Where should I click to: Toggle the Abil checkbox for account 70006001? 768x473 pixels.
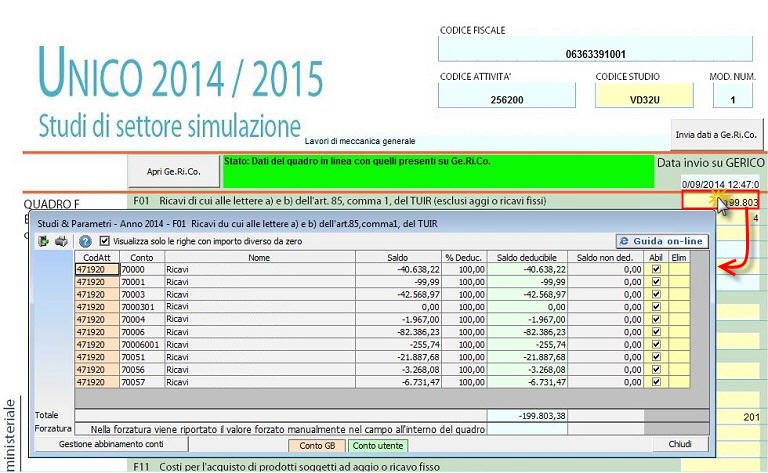click(x=656, y=344)
